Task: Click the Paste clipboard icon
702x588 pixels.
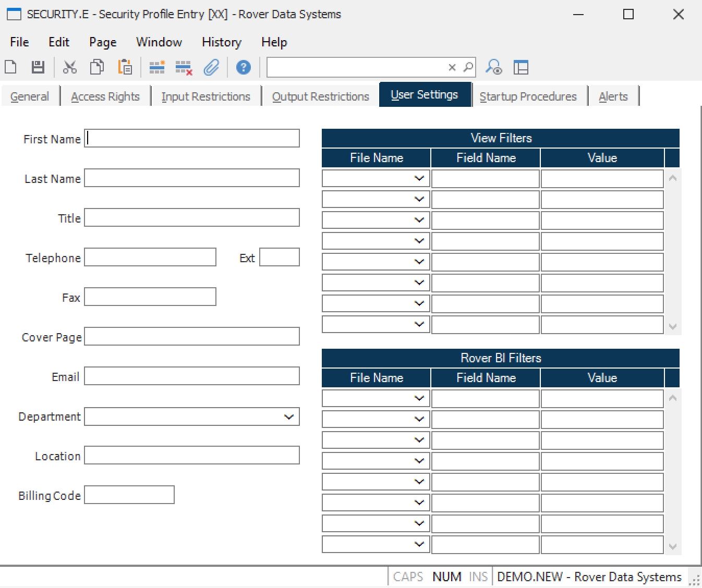Action: coord(125,67)
